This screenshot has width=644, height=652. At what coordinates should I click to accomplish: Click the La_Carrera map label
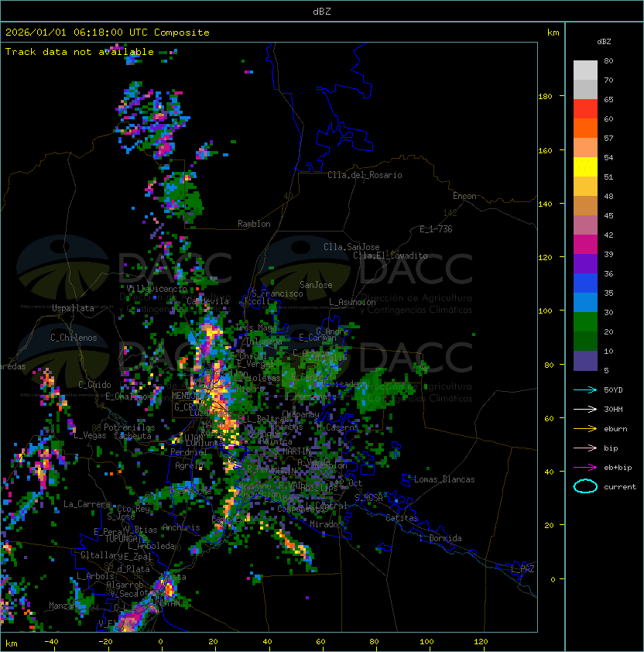coord(87,504)
